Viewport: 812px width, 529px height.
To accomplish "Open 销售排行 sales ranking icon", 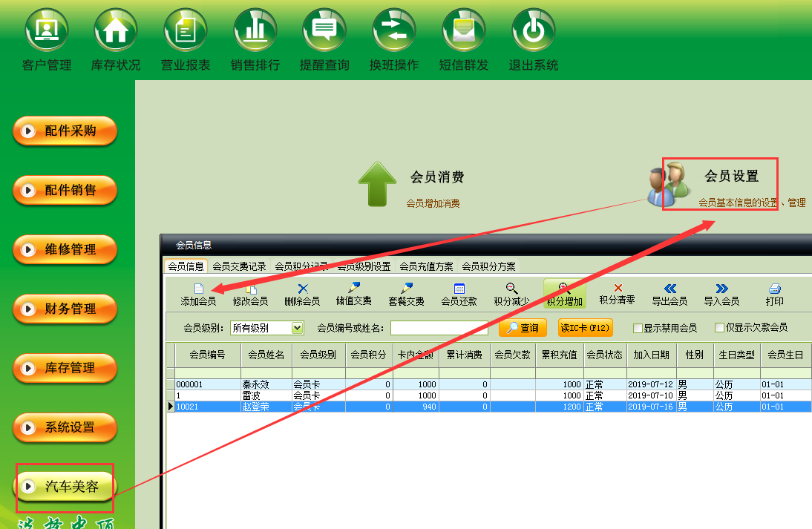I will (x=255, y=30).
